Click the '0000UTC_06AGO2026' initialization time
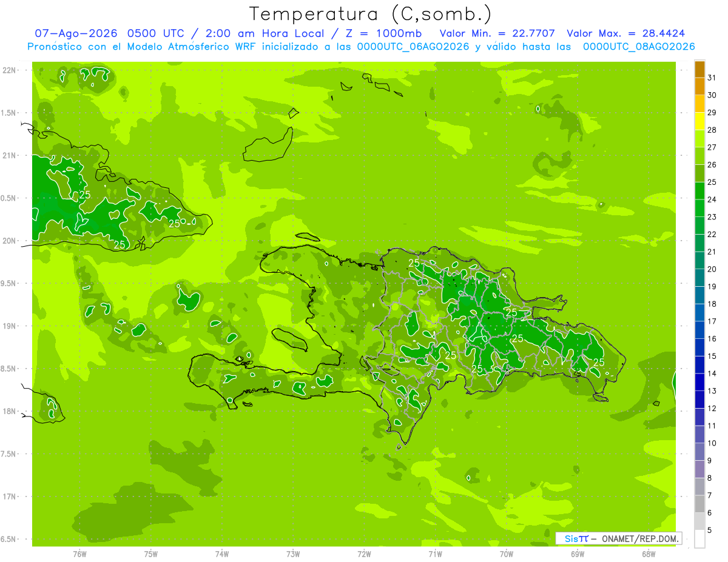Screen dimensions: 728x562 (413, 47)
